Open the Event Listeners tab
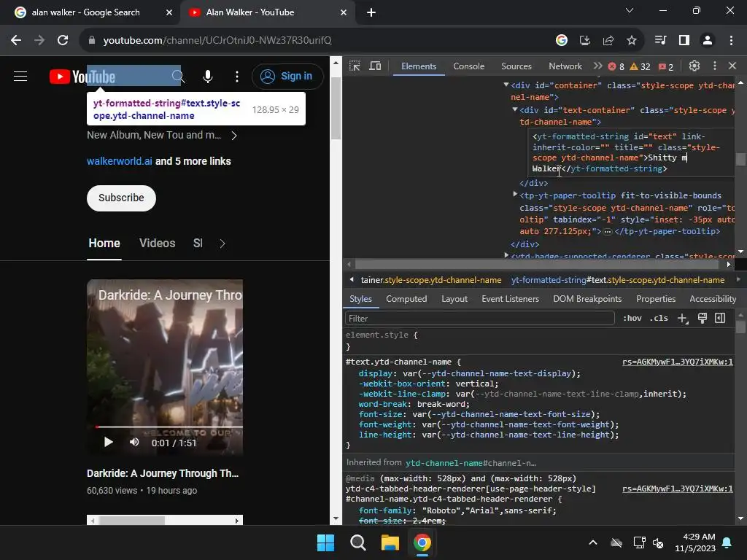 pos(510,298)
